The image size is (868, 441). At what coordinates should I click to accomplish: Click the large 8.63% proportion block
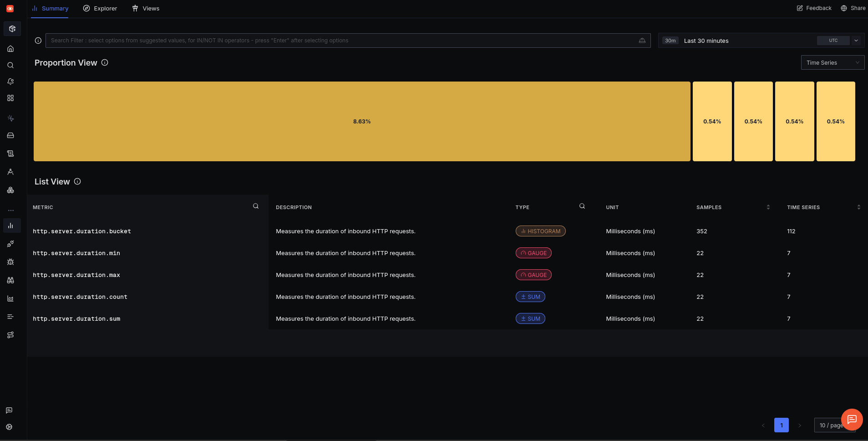(x=362, y=122)
